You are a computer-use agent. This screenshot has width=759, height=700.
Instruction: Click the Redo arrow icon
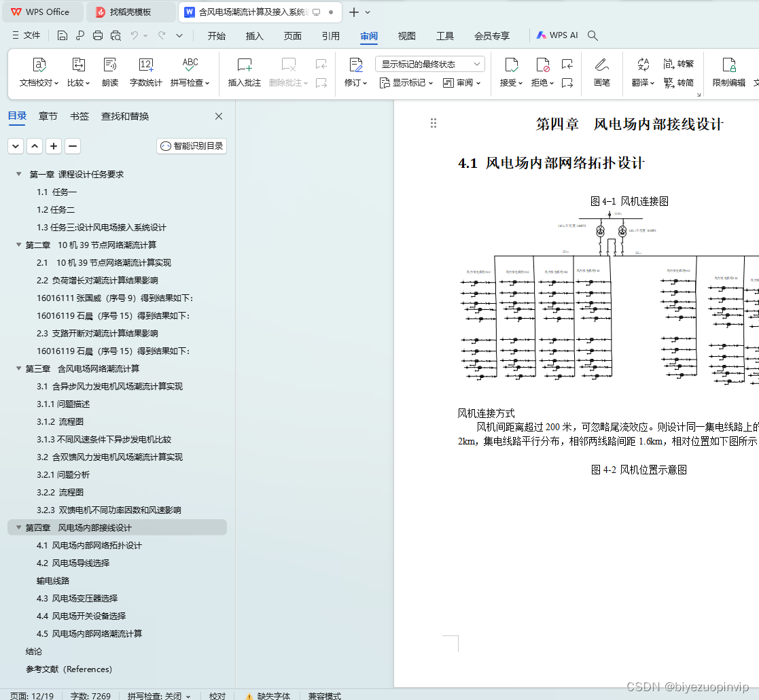[x=162, y=35]
